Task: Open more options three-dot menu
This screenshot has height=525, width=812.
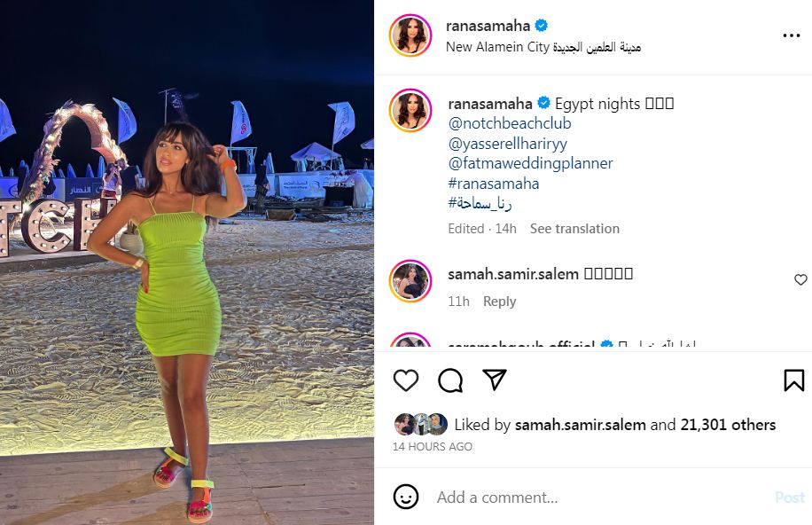Action: click(x=792, y=35)
